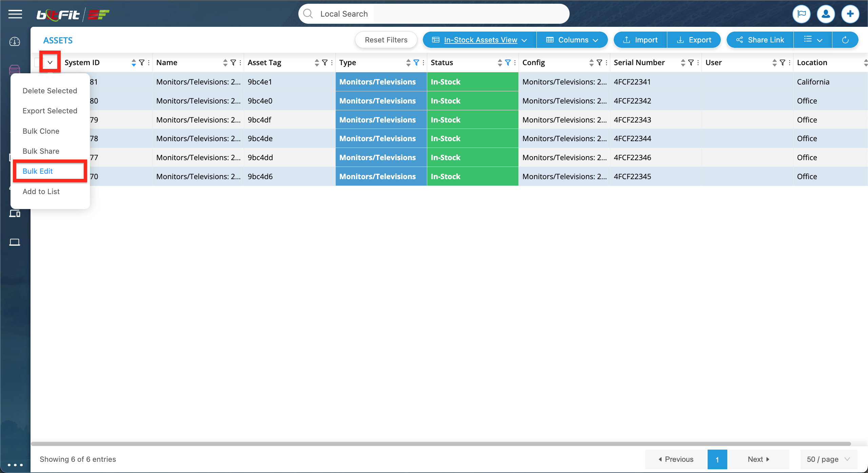This screenshot has height=473, width=868.
Task: Click the laptop icon in the sidebar
Action: click(15, 242)
